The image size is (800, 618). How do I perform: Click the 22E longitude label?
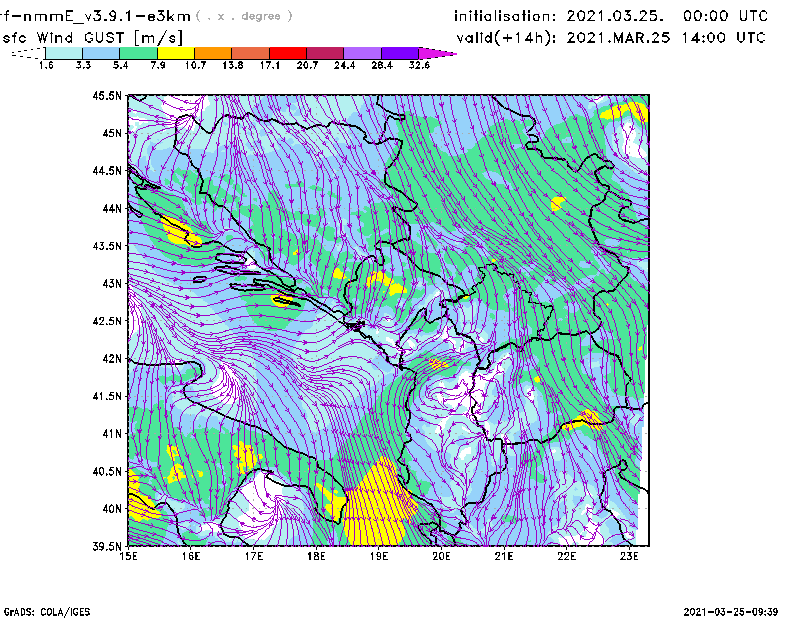[x=567, y=556]
